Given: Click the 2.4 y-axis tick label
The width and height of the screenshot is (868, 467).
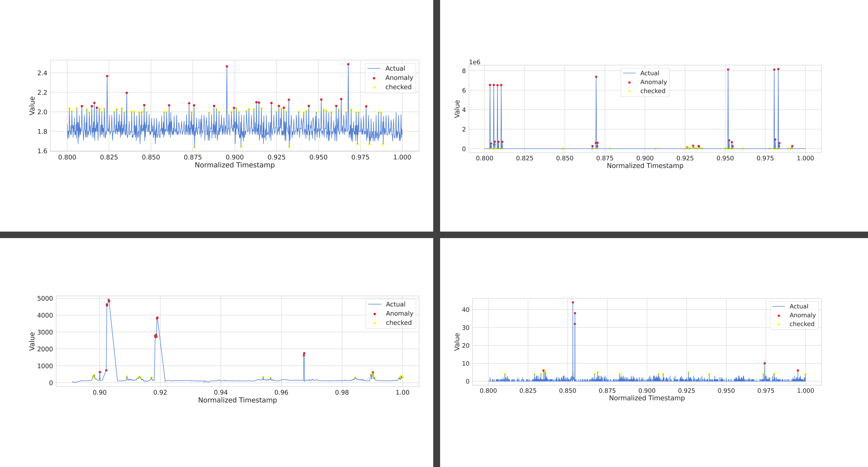Looking at the screenshot, I should click(x=42, y=73).
